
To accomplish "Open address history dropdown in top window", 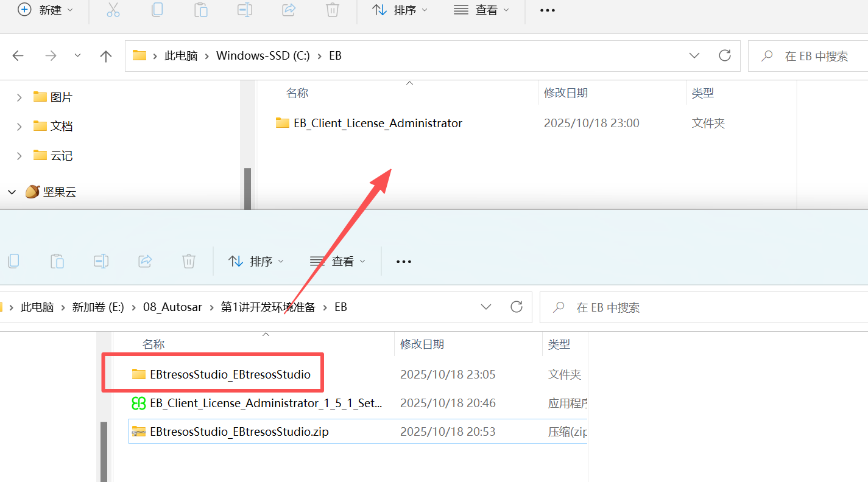I will (694, 56).
